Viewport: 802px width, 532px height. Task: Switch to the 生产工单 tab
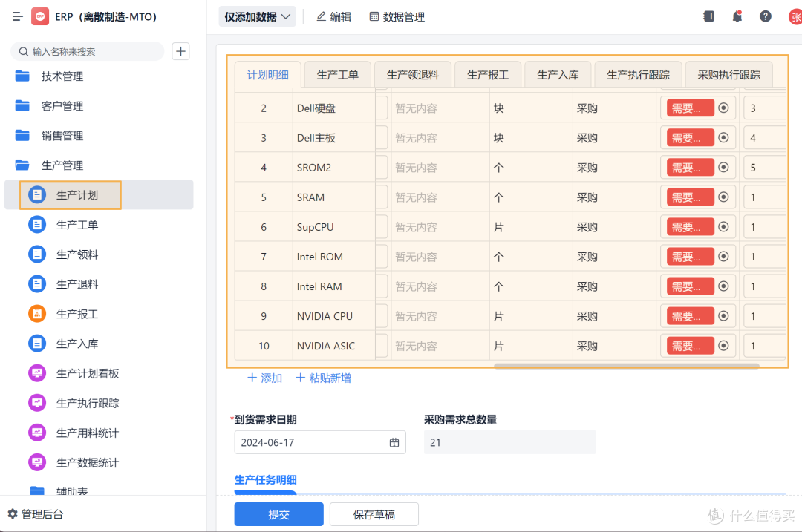click(338, 75)
